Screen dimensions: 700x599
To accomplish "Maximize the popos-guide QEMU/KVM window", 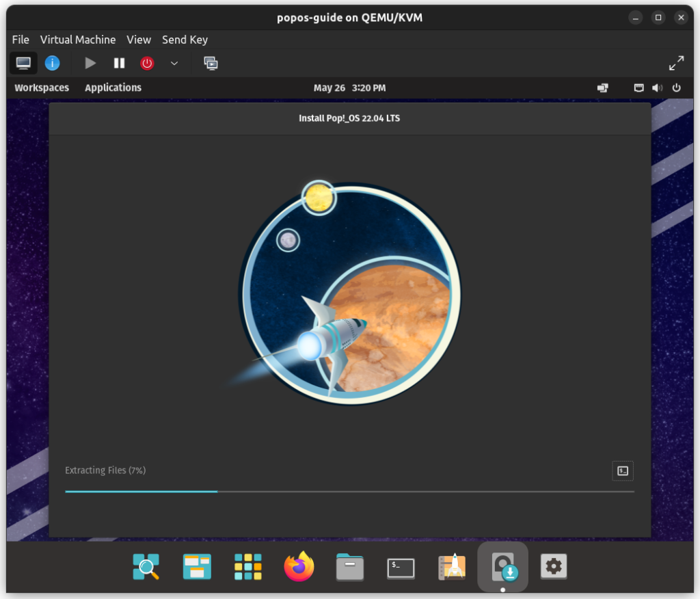I will 658,18.
